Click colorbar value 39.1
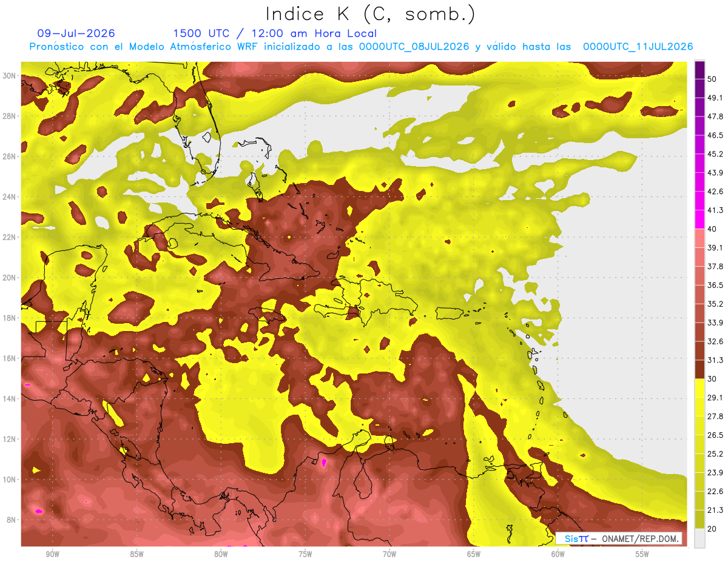Viewport: 728px width, 562px height. tap(714, 247)
